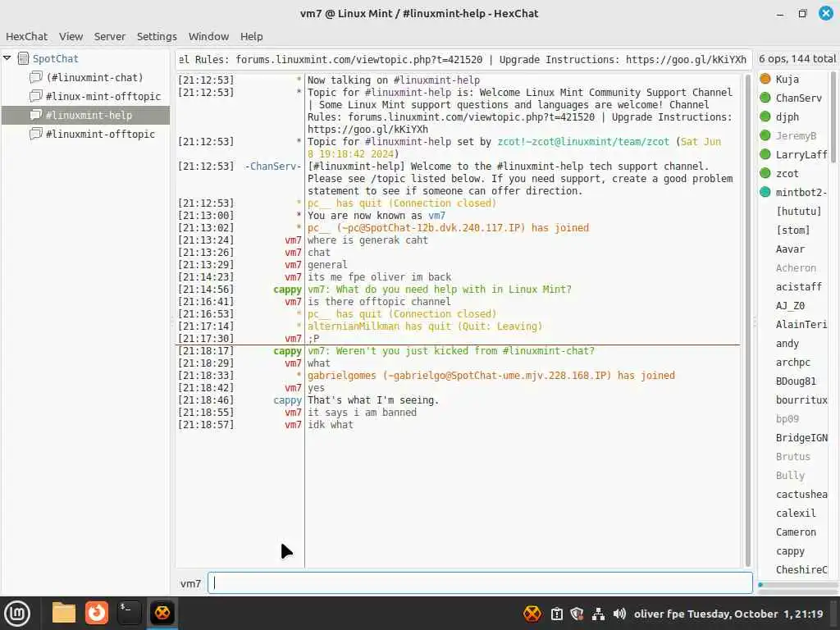Click the HexChat system tray icon
The image size is (840, 630).
[x=532, y=614]
